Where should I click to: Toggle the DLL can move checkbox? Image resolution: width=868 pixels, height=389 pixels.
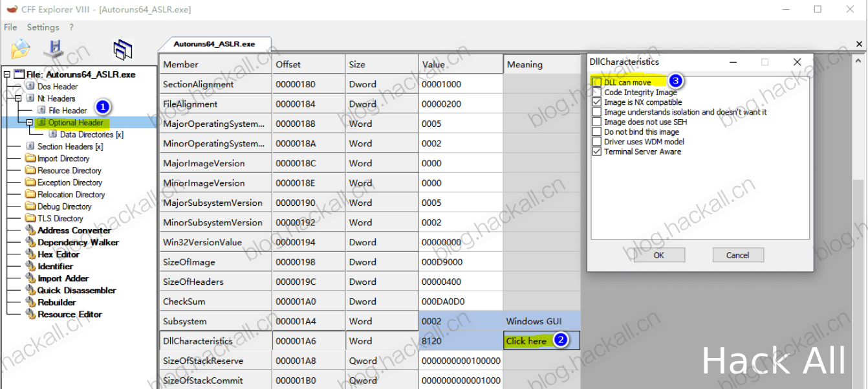(597, 82)
